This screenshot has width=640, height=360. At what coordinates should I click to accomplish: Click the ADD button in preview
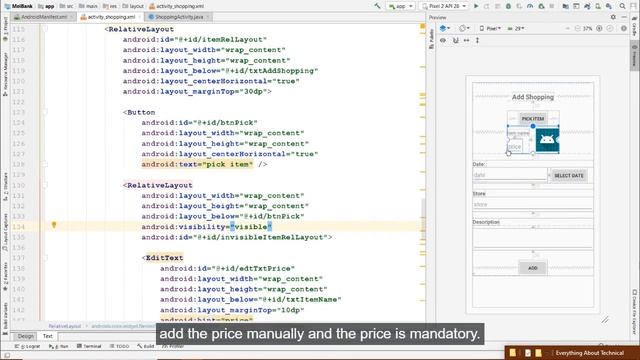533,268
